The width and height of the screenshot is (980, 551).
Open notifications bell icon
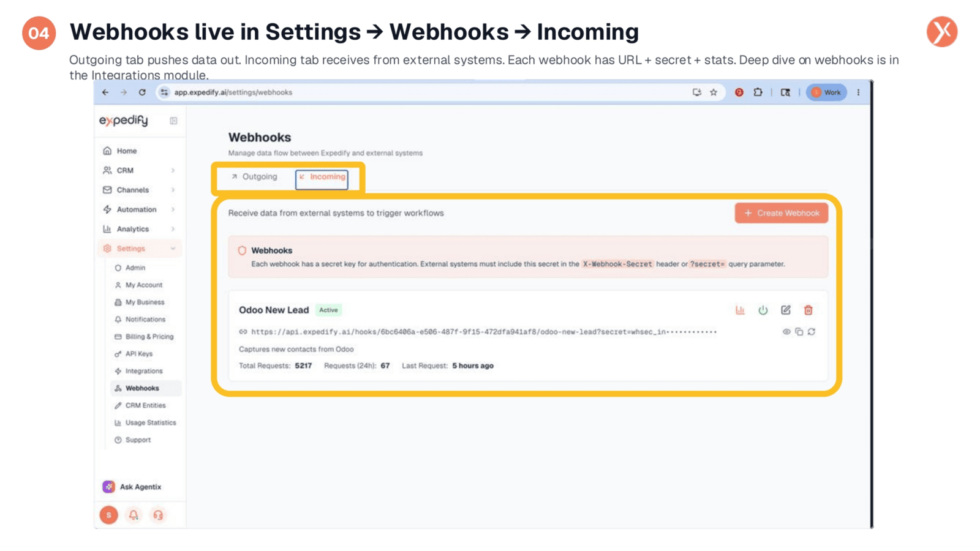click(x=134, y=515)
